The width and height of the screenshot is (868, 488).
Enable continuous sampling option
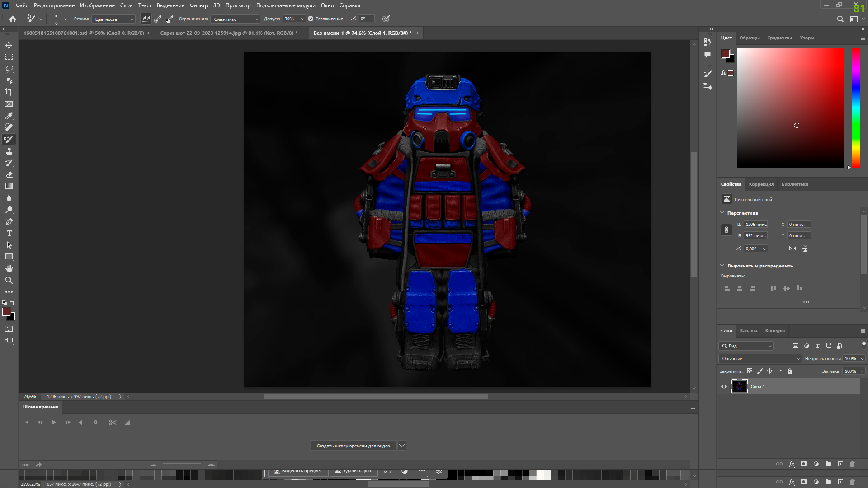[146, 19]
